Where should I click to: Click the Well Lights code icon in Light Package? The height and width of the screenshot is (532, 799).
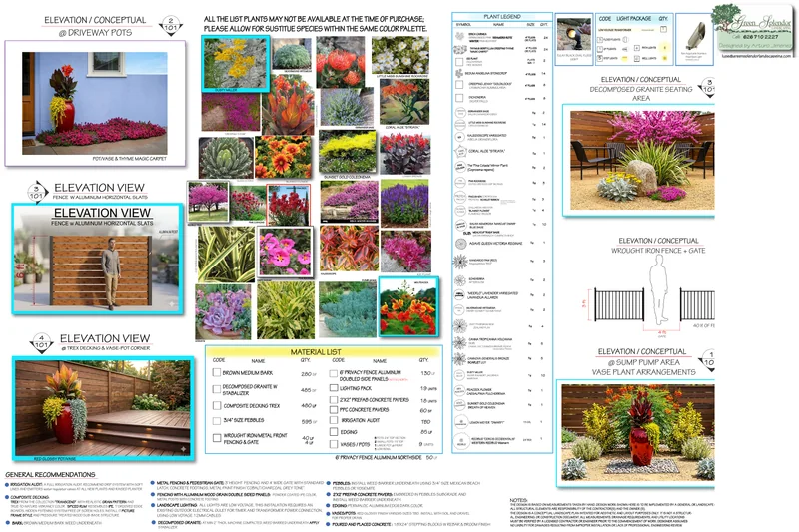(637, 59)
